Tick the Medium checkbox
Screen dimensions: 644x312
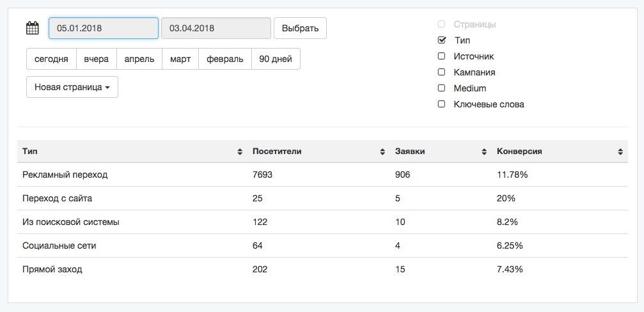point(441,88)
